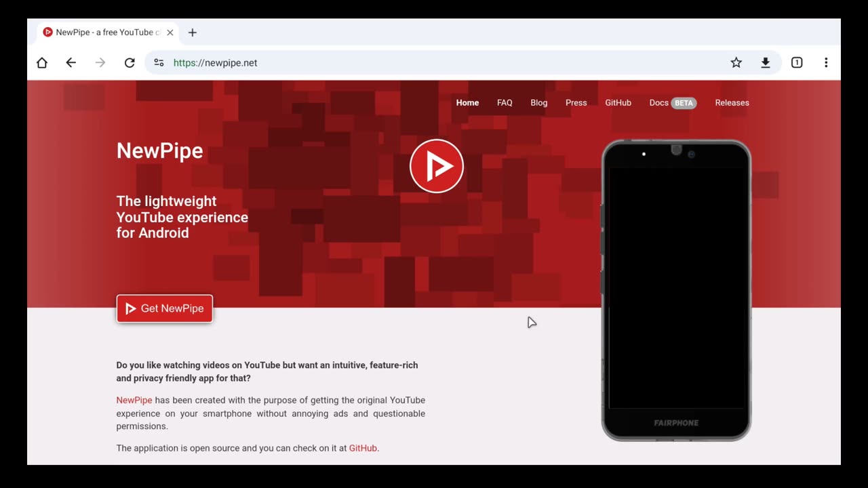Click the round NewPipe logo
Viewport: 868px width, 488px height.
click(x=437, y=166)
